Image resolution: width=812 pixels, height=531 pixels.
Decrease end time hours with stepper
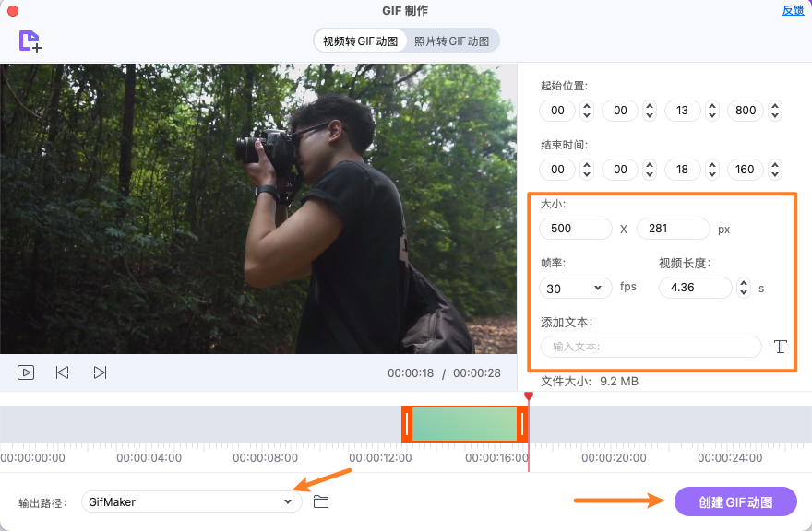(587, 174)
